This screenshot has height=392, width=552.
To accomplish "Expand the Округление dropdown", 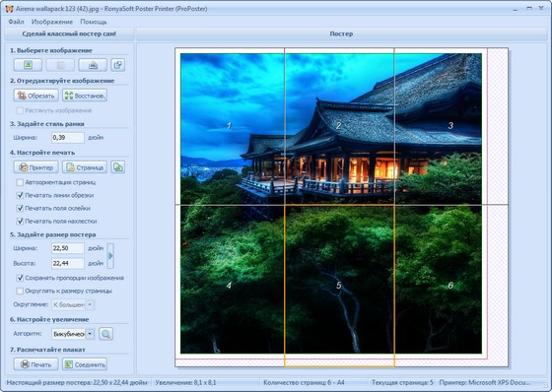I will pos(90,304).
